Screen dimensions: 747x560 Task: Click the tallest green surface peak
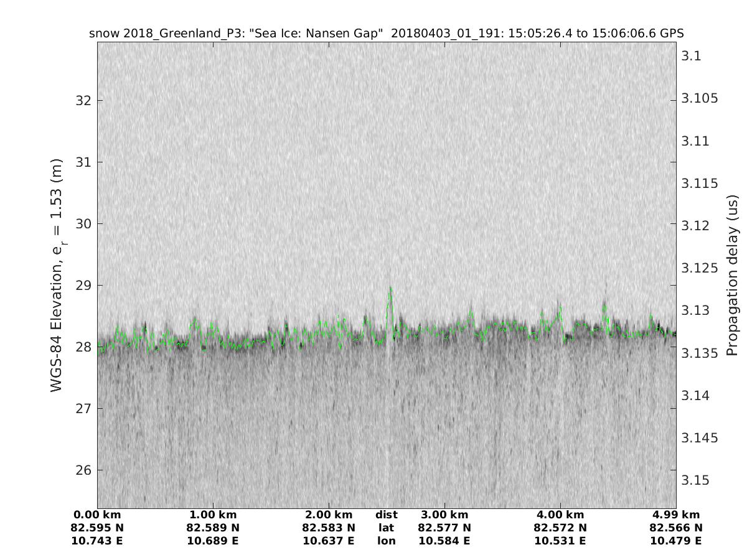[390, 289]
